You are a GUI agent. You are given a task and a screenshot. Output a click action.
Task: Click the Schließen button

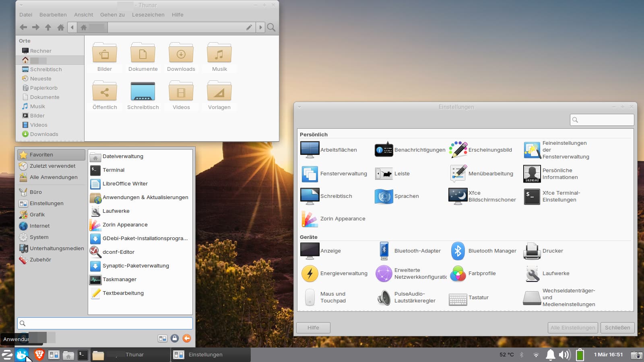point(617,328)
